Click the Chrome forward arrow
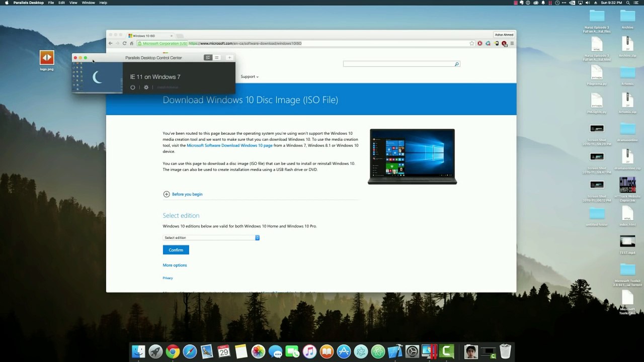 118,43
